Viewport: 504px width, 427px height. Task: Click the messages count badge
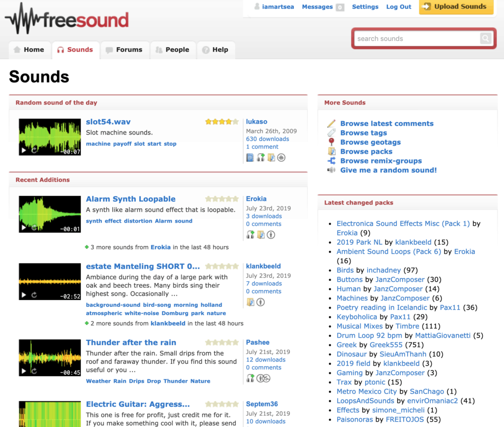pyautogui.click(x=340, y=7)
